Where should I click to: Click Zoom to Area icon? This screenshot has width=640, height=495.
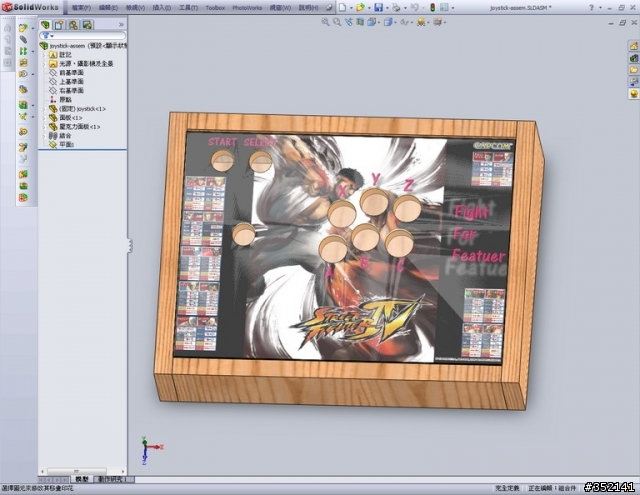(x=337, y=22)
